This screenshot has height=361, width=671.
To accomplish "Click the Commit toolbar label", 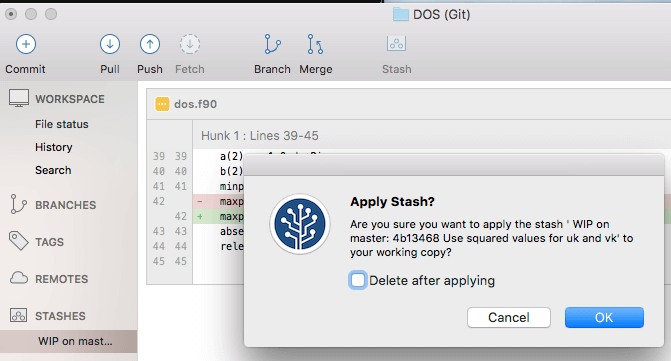I will click(25, 69).
